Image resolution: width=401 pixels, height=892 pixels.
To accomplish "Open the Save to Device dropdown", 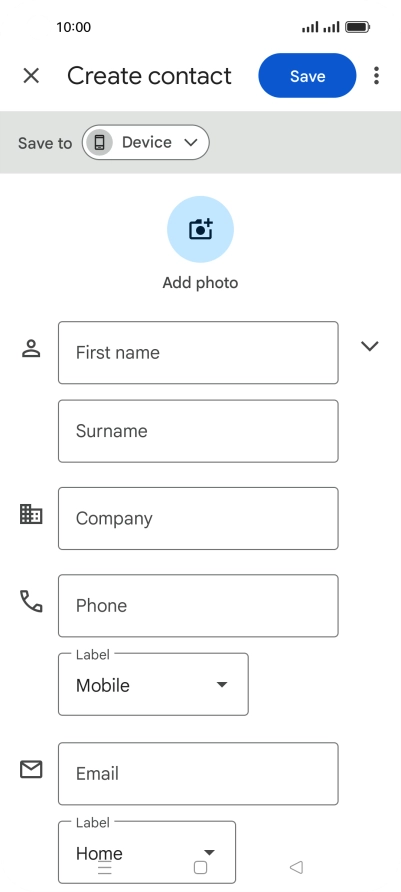I will pyautogui.click(x=146, y=142).
